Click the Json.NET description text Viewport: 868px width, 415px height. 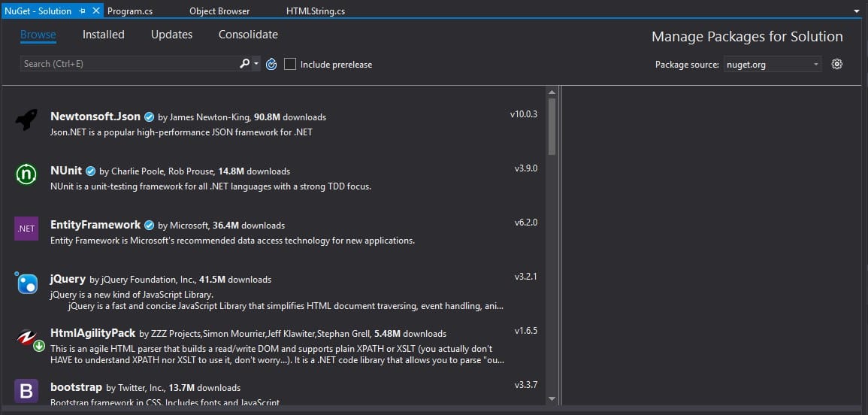[x=182, y=132]
